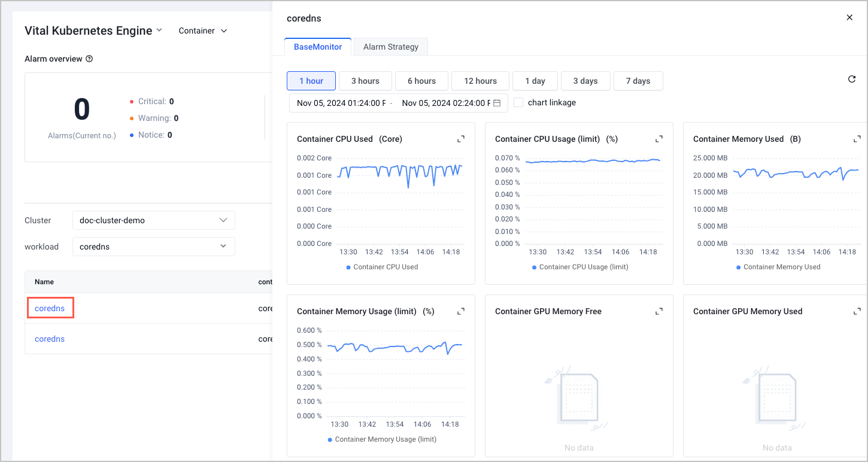Image resolution: width=868 pixels, height=462 pixels.
Task: Open the first coredns link in the Name list
Action: point(50,308)
